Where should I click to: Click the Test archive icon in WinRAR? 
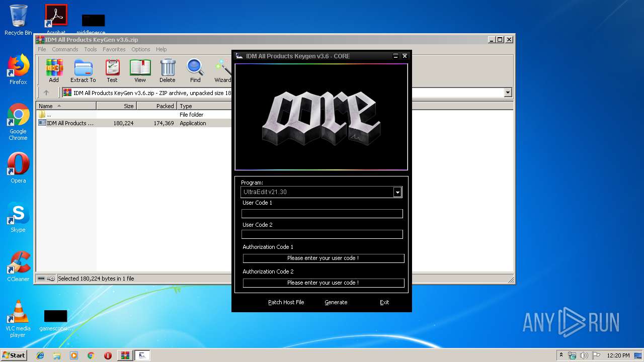pos(112,71)
